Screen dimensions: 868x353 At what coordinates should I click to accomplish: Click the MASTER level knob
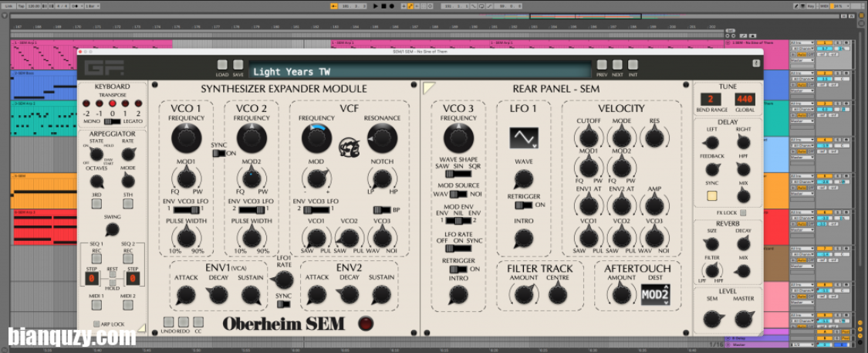pos(744,319)
